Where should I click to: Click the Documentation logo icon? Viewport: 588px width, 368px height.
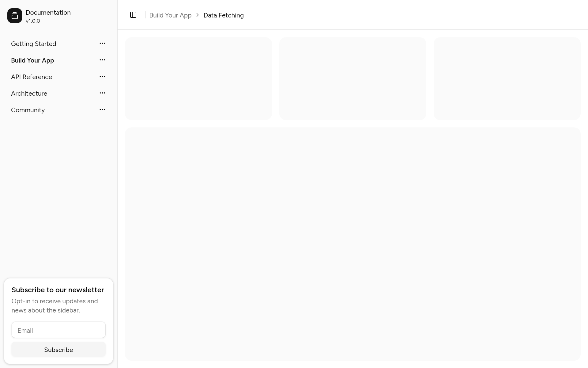pyautogui.click(x=15, y=16)
